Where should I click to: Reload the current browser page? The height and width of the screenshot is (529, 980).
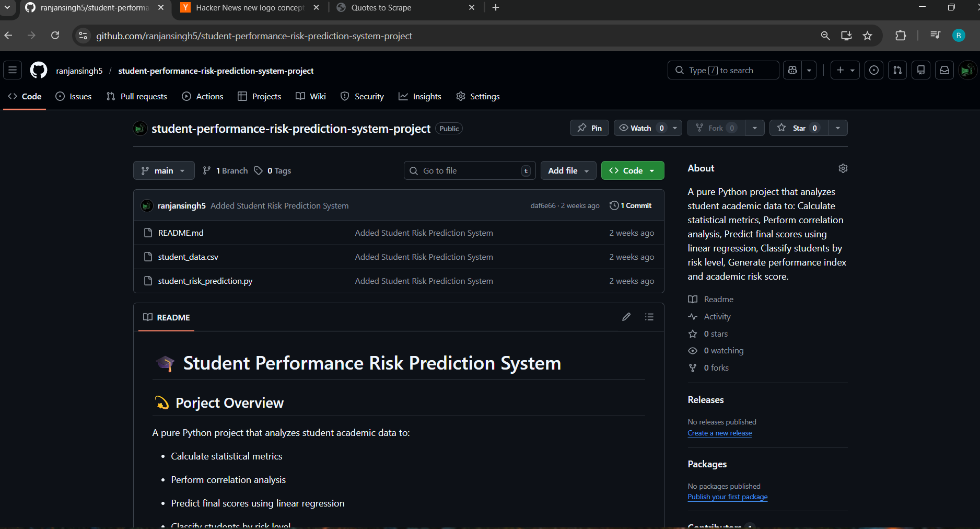tap(55, 36)
